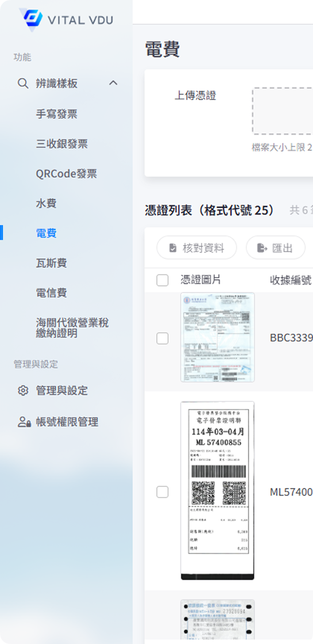Click the export icon in 匯出 button
This screenshot has width=313, height=644.
[262, 248]
